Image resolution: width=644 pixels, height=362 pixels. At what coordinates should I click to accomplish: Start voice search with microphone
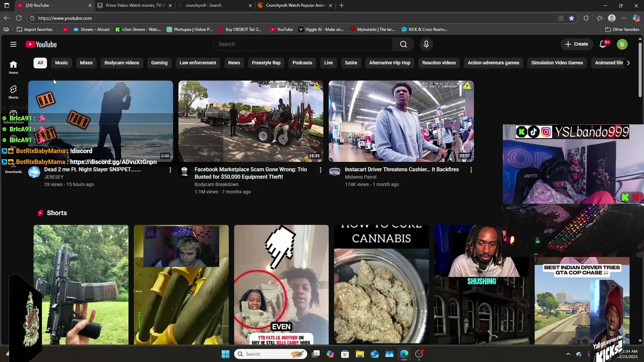pyautogui.click(x=426, y=44)
